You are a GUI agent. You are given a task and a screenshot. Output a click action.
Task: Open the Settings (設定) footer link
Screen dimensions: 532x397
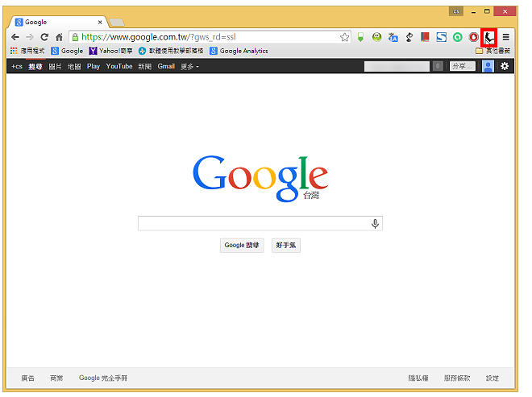(493, 378)
